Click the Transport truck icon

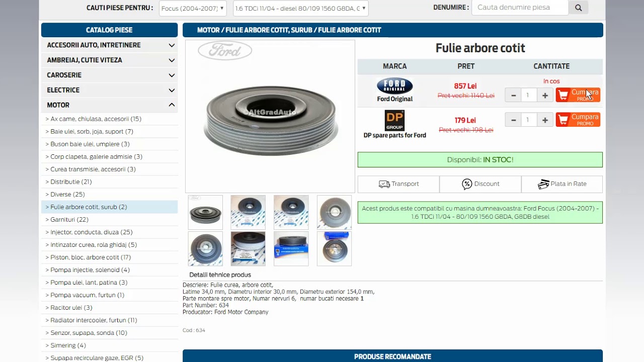pos(384,184)
